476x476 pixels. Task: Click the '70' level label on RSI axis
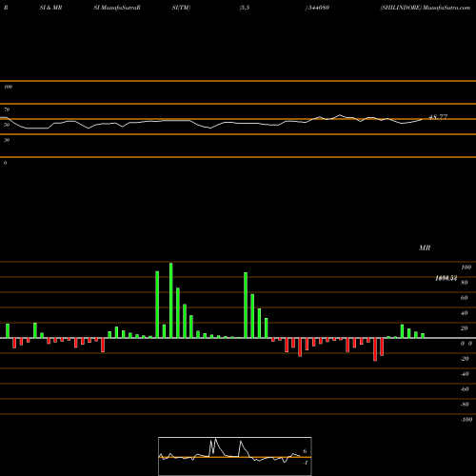[7, 109]
